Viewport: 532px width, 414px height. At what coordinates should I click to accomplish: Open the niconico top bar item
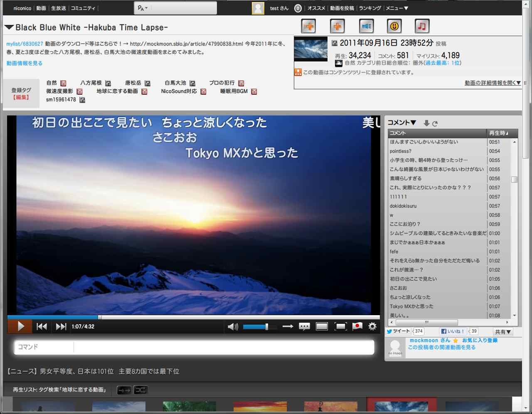point(22,8)
